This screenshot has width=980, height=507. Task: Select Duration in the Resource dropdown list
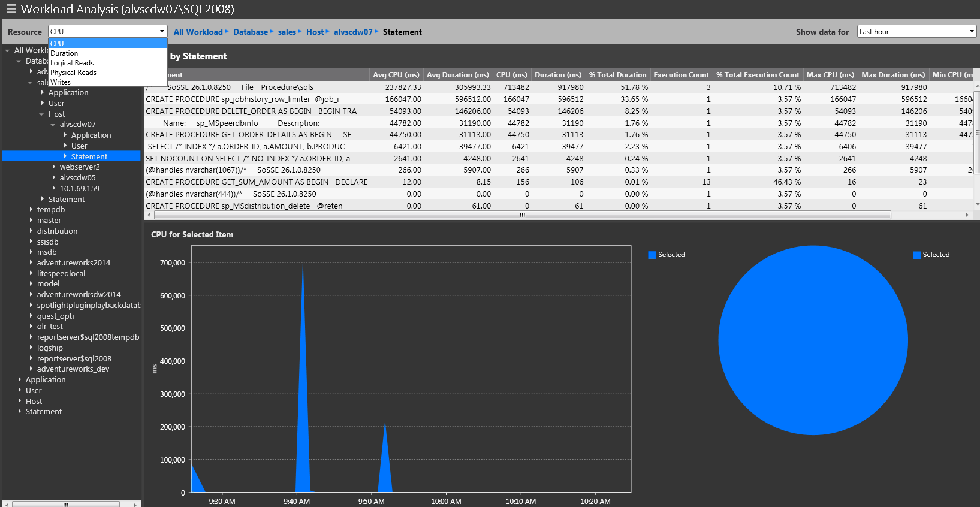pos(64,53)
